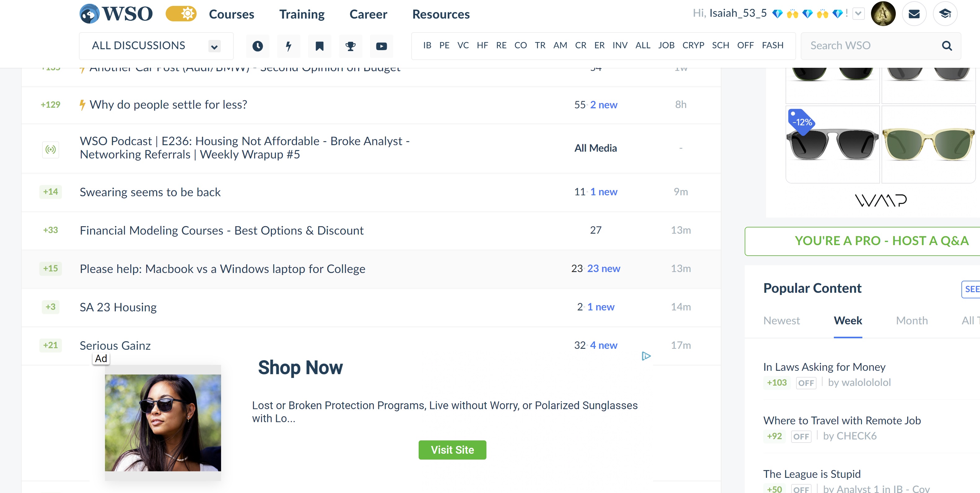Click the lightning bolt hot-topics icon
The height and width of the screenshot is (493, 980).
point(288,46)
